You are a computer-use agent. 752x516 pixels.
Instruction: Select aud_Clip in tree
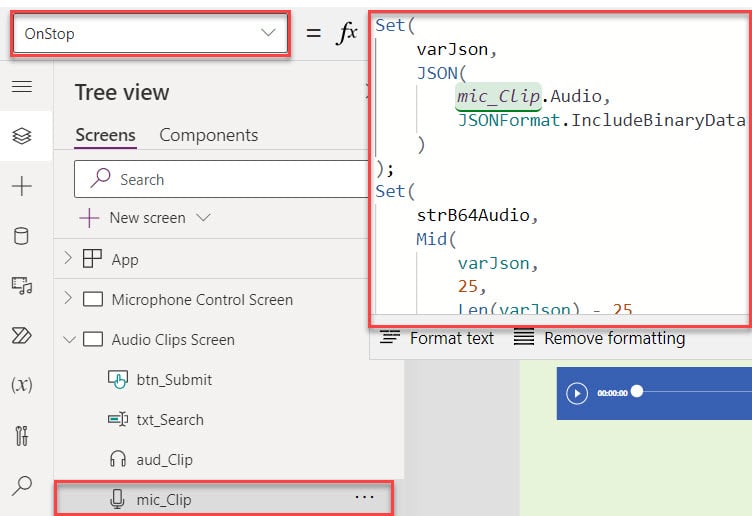[164, 460]
